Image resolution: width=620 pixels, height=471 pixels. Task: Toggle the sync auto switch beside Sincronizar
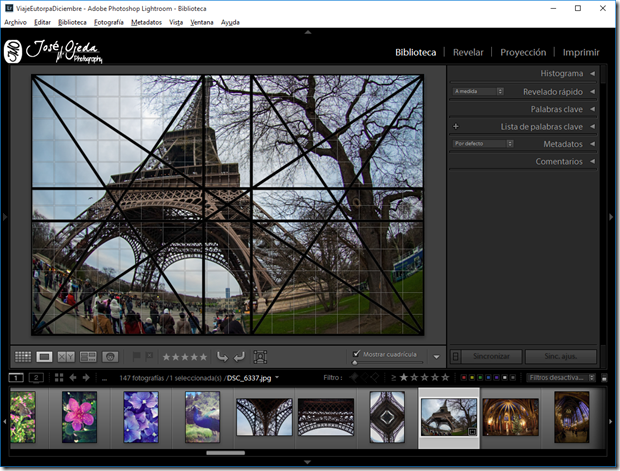(456, 356)
